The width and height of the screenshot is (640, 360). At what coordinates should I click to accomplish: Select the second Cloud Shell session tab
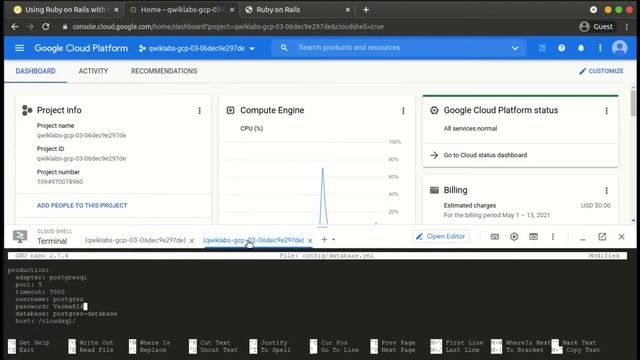[253, 240]
